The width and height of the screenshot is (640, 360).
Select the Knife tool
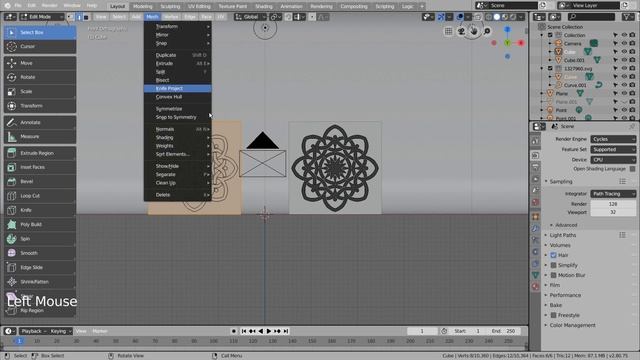(40, 210)
